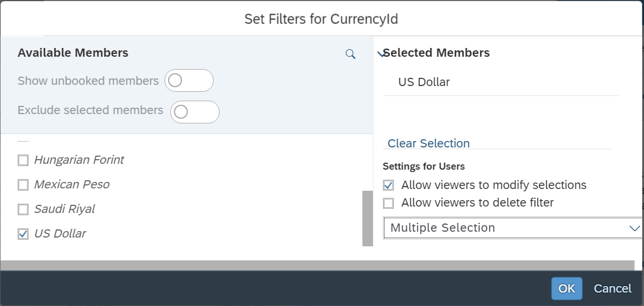Tick the Saudi Riyal checkbox

23,209
